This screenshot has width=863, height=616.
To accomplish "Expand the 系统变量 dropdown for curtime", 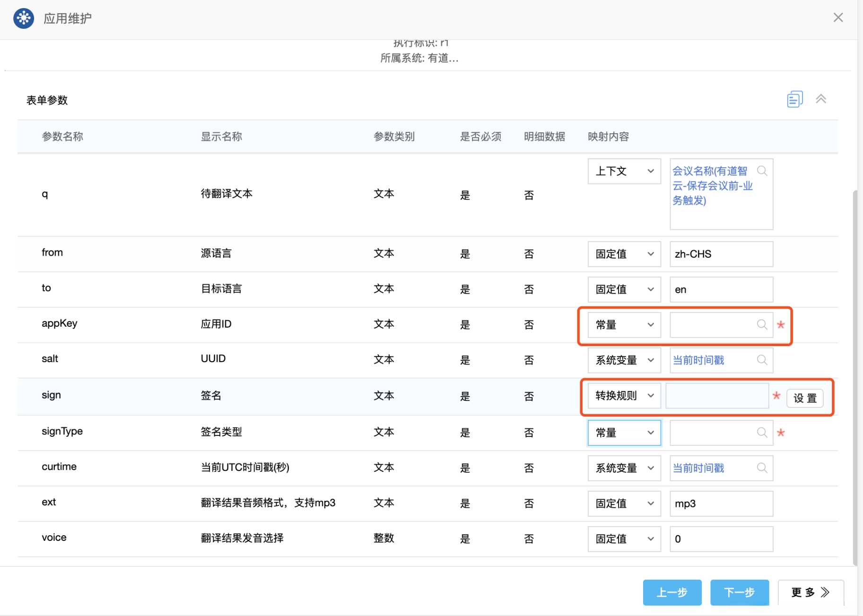I will (x=624, y=468).
